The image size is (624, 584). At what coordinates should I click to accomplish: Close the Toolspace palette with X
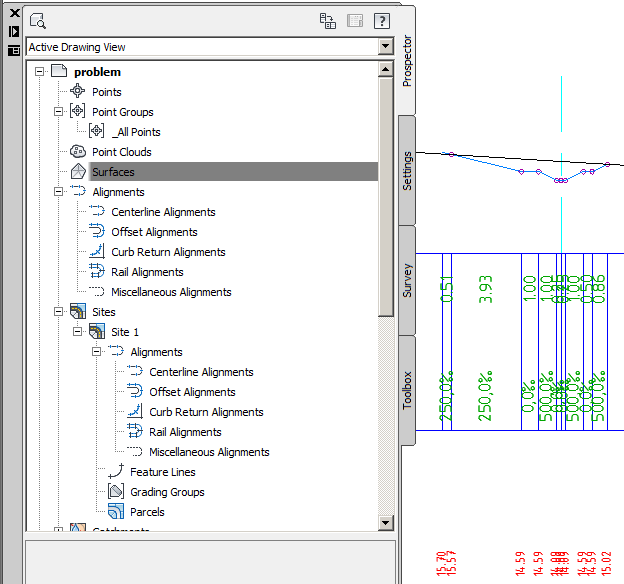click(14, 14)
